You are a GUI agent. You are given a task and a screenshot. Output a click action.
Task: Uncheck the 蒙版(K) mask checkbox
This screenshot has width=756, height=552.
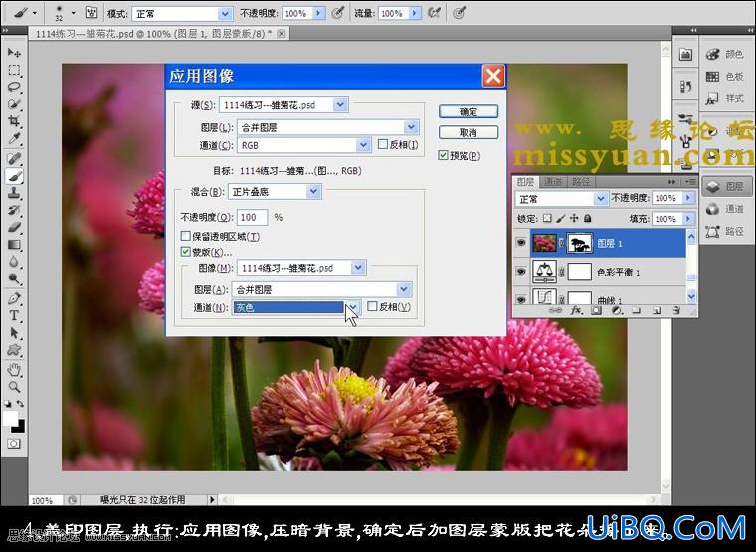186,252
